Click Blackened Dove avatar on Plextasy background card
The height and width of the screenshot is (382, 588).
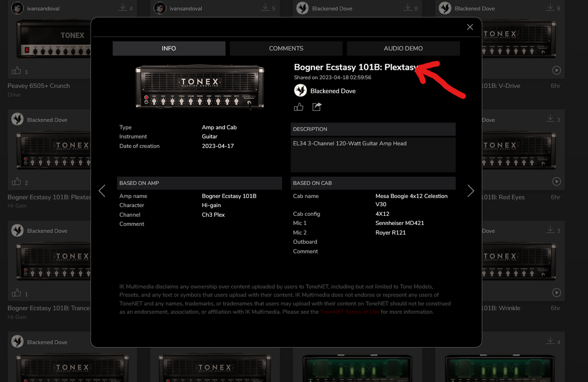[x=17, y=119]
